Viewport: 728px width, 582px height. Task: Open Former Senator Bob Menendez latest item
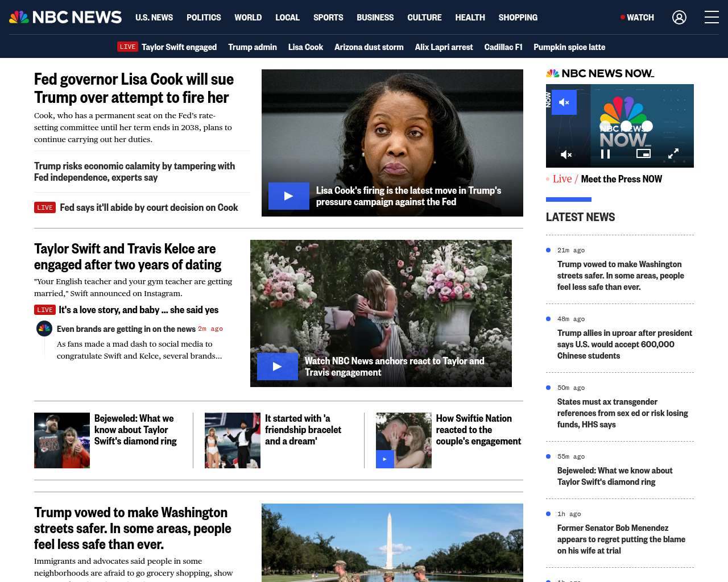point(621,539)
